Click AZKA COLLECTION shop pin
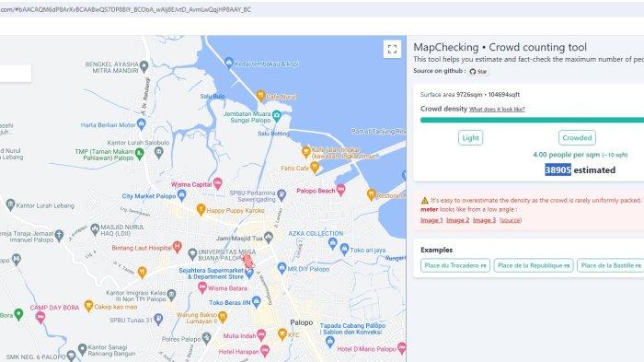 [333, 243]
